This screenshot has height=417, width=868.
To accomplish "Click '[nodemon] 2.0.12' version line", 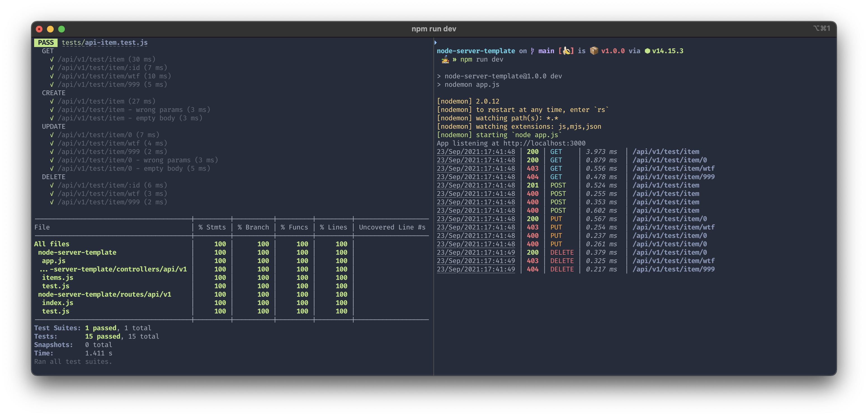I will click(468, 102).
